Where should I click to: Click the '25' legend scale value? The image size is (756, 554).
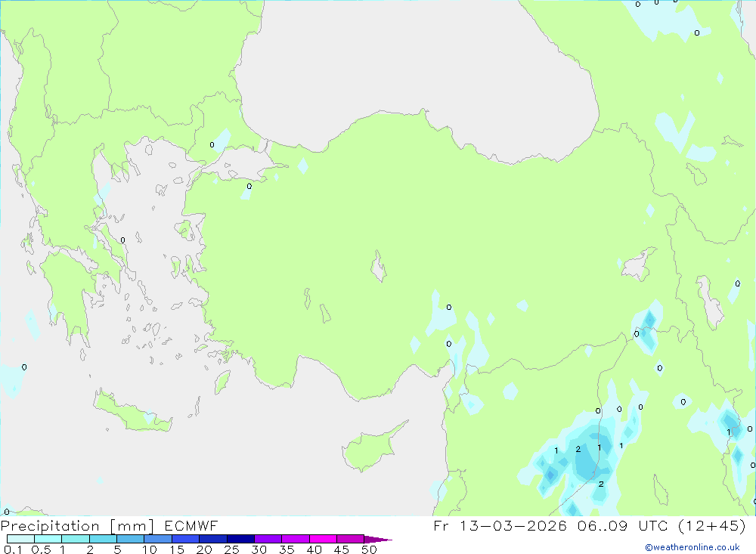point(232,549)
